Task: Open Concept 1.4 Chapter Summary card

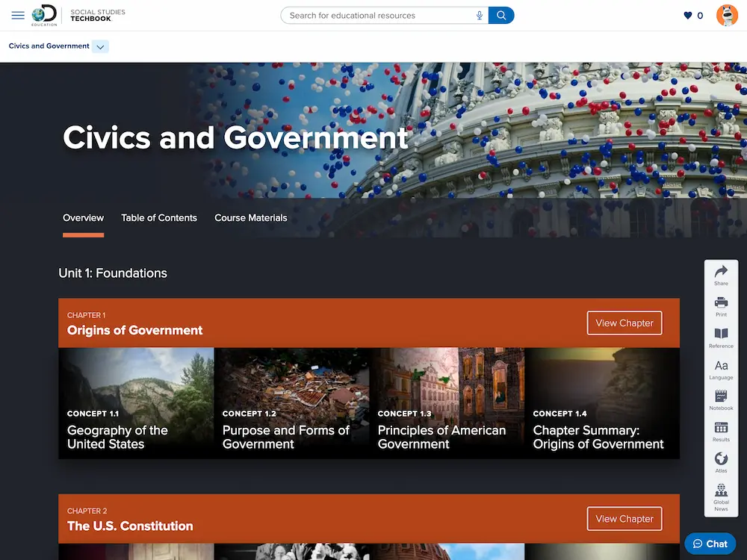Action: (x=602, y=403)
